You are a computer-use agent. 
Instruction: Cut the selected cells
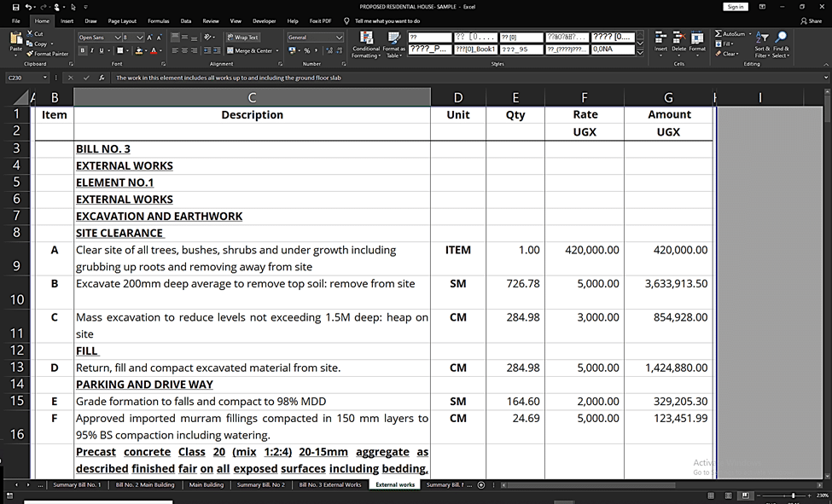35,33
